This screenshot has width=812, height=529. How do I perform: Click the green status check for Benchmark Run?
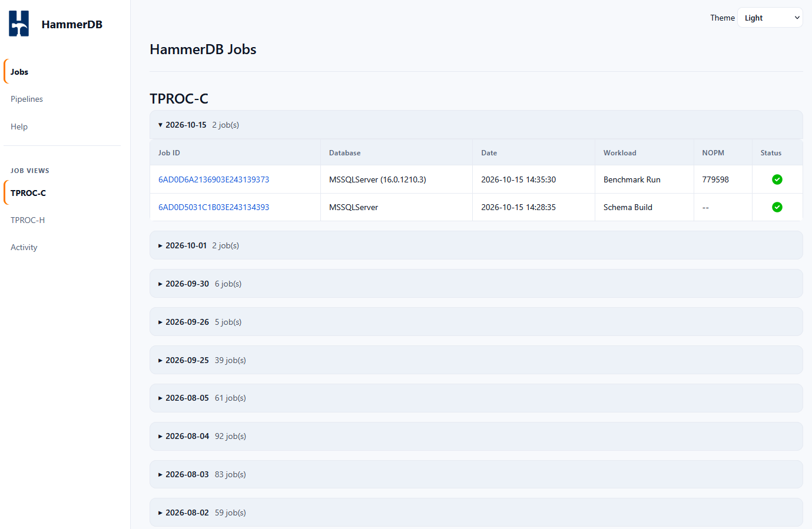point(777,179)
